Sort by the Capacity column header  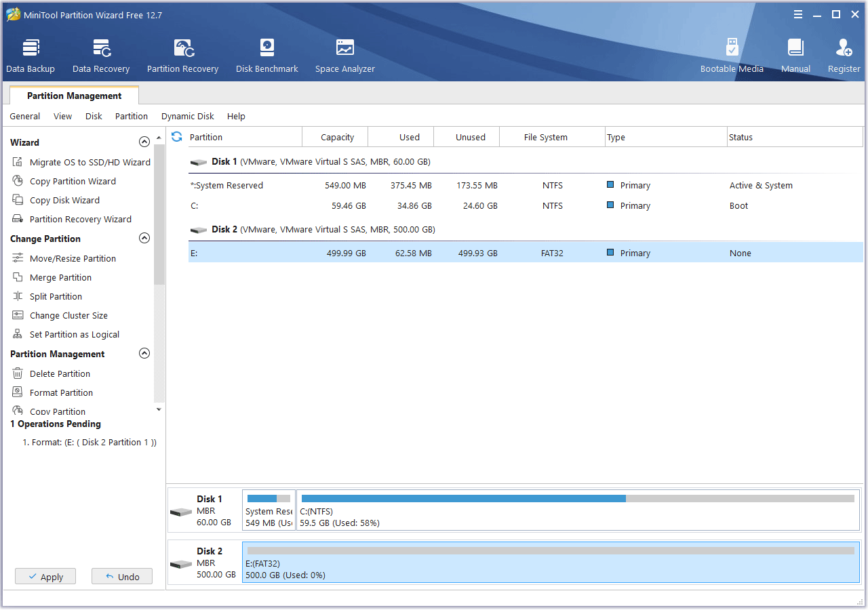(335, 137)
